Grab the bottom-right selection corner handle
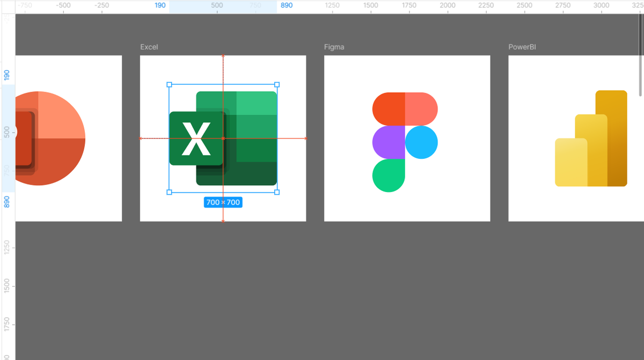Viewport: 644px width, 360px height. coord(277,192)
